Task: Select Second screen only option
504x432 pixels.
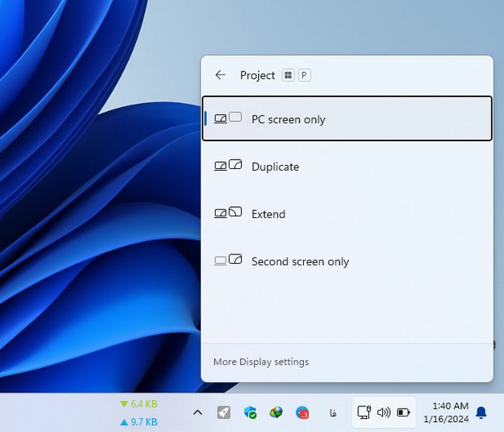Action: click(x=347, y=261)
